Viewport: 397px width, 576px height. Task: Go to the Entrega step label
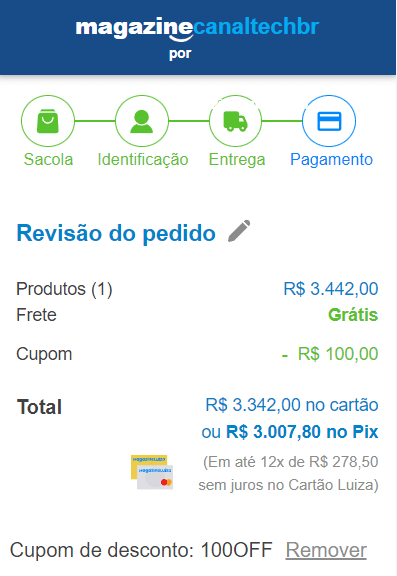pyautogui.click(x=237, y=160)
